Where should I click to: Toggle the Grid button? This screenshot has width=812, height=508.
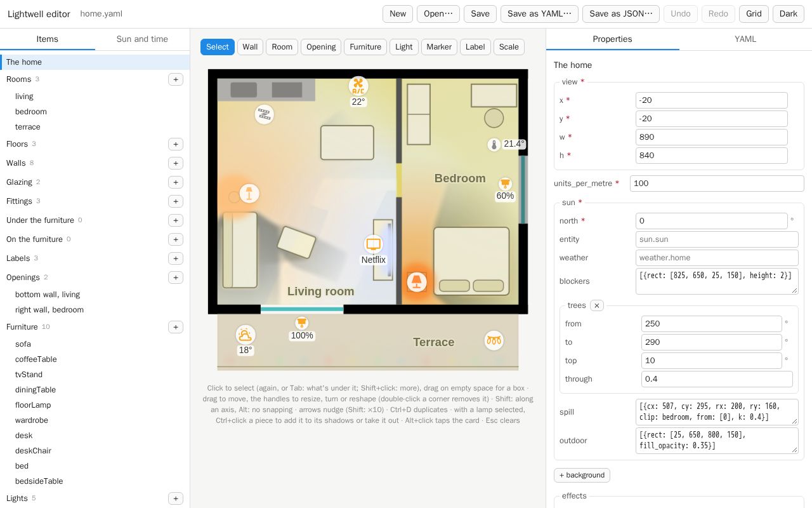(x=754, y=14)
